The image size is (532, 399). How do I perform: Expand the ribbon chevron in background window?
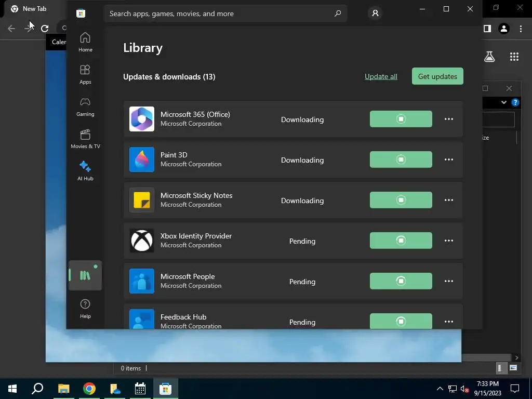[504, 102]
